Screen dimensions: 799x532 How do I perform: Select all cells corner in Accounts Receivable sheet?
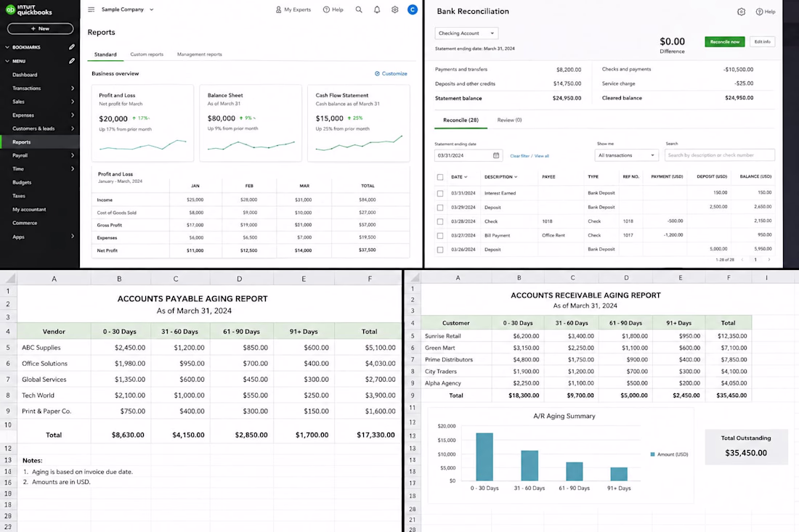pos(413,277)
